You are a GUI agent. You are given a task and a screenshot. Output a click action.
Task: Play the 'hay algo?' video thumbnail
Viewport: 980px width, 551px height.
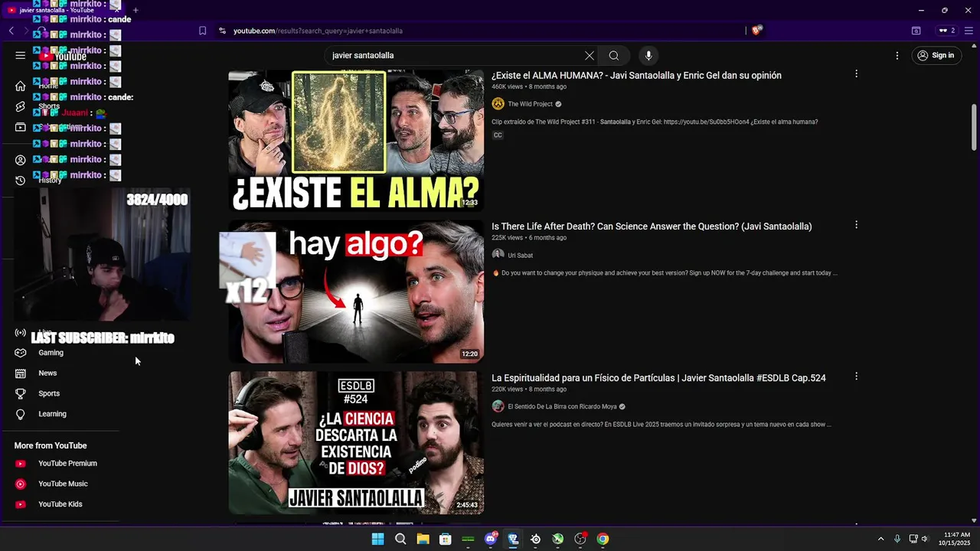[x=356, y=292]
